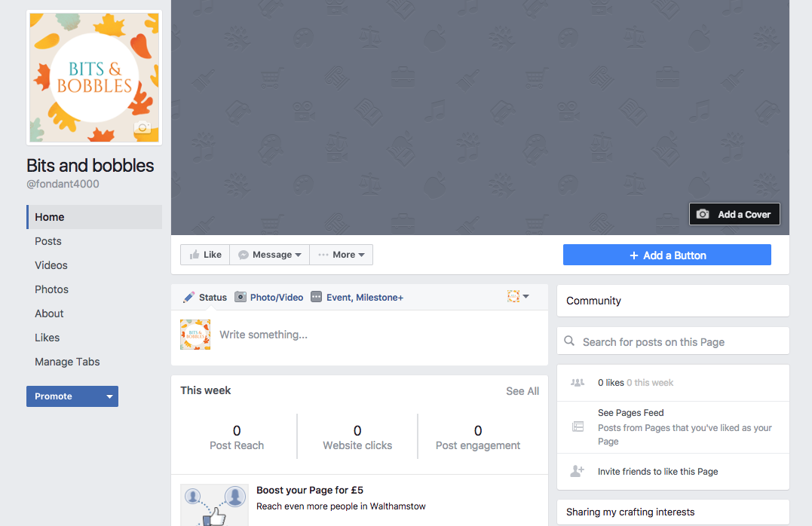Open See All for this week's stats
812x526 pixels.
pyautogui.click(x=522, y=391)
